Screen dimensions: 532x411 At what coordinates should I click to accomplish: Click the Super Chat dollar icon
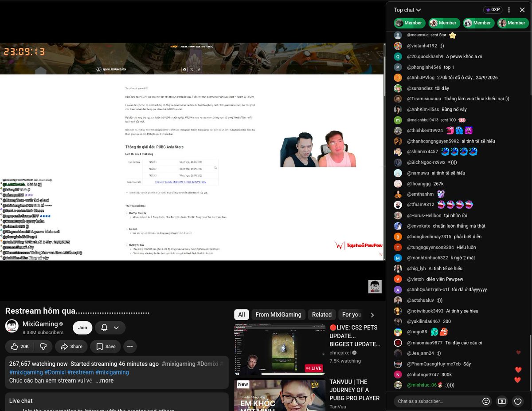502,401
